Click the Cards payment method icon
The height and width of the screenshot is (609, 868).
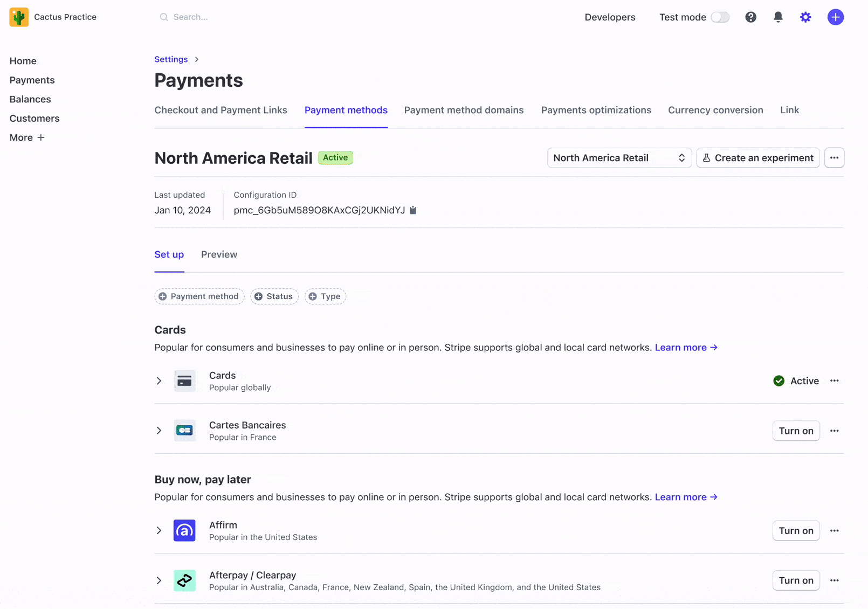pos(184,381)
